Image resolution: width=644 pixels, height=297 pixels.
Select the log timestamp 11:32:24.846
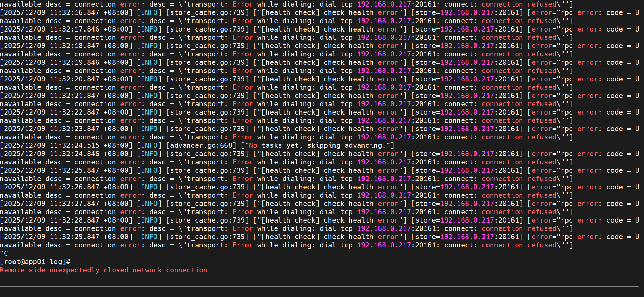point(74,154)
